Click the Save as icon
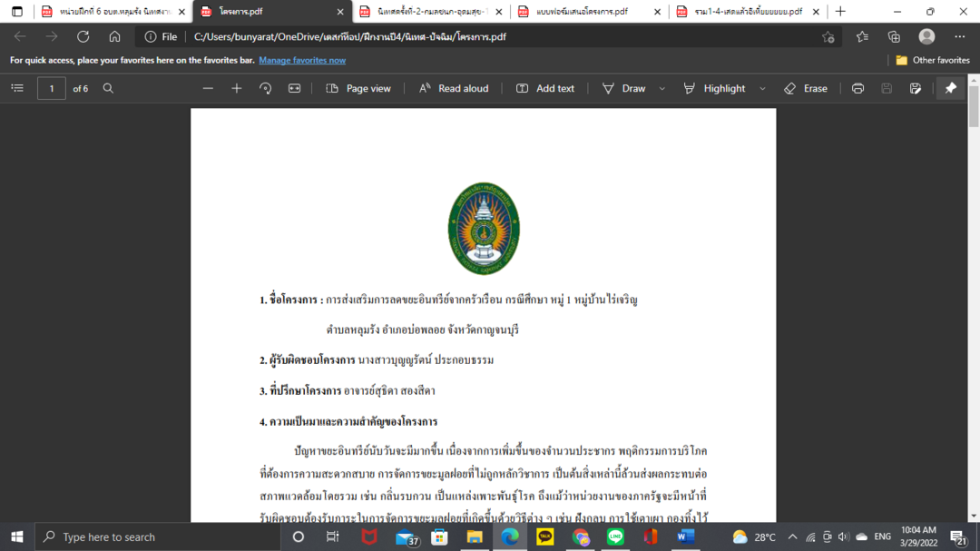The height and width of the screenshot is (551, 980). click(x=916, y=88)
